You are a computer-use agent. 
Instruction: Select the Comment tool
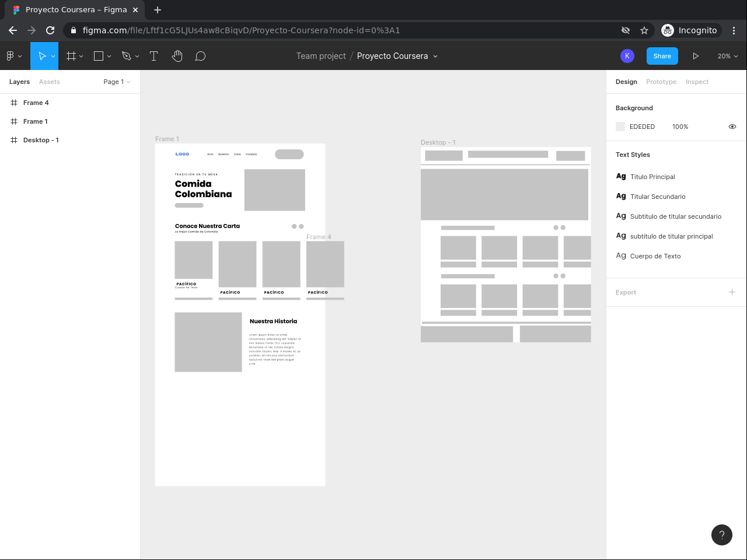(200, 56)
